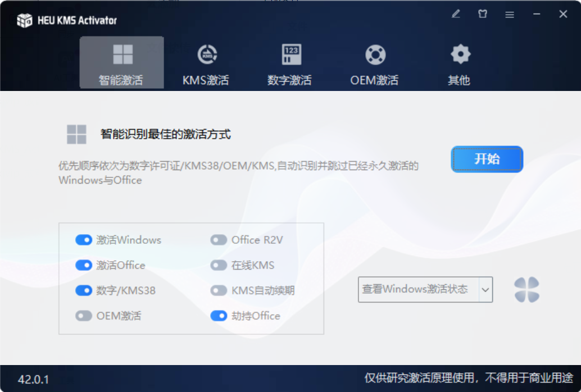The image size is (581, 392).
Task: Click the pencil edit icon in the titlebar
Action: pos(456,14)
